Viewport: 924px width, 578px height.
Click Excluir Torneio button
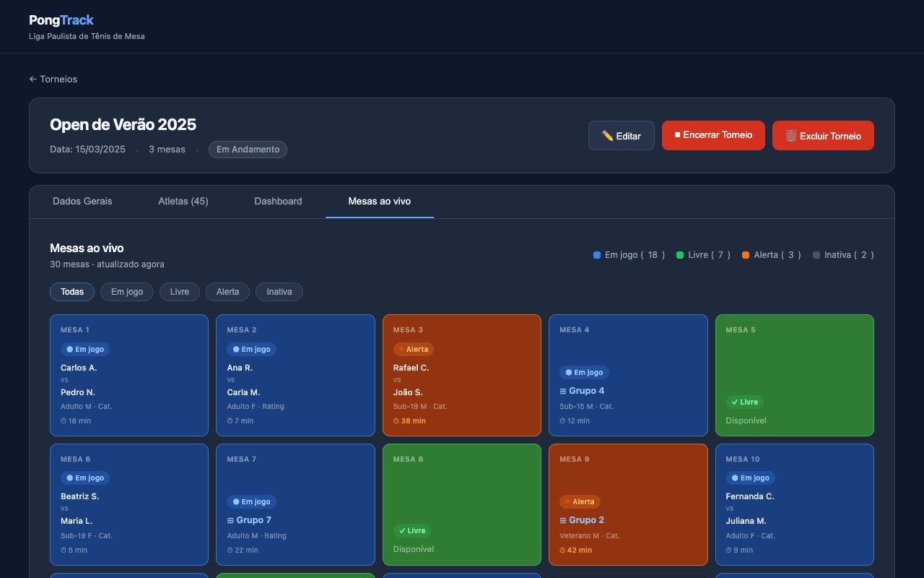(x=823, y=136)
